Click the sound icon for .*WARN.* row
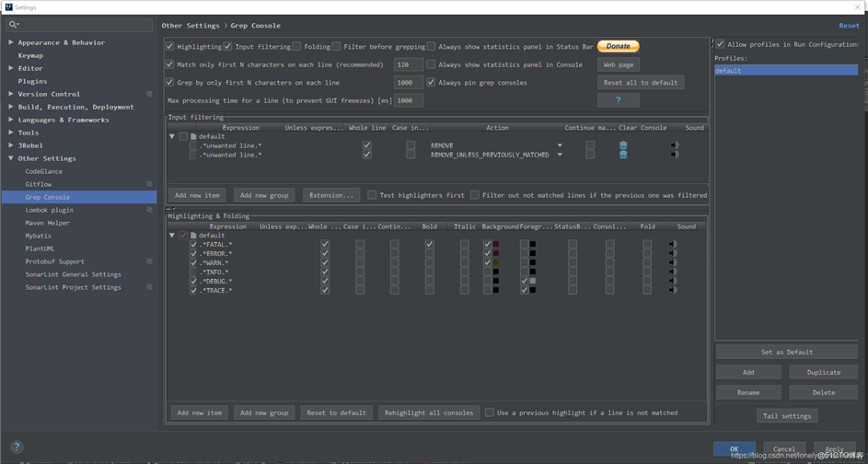The height and width of the screenshot is (464, 868). [673, 262]
